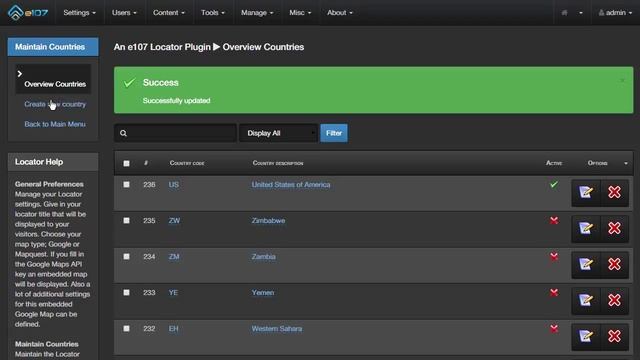640x360 pixels.
Task: Open Create new country link
Action: 55,104
